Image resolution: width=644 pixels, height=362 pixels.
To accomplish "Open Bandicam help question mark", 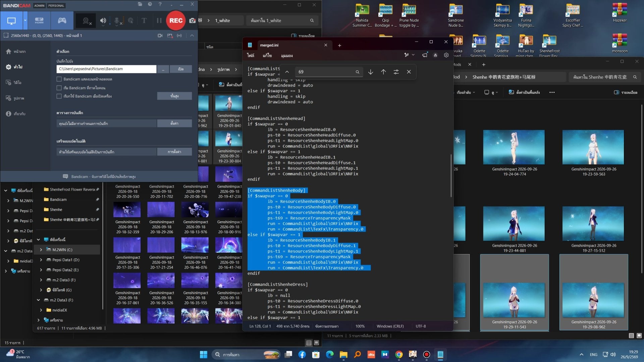I will tap(160, 4).
